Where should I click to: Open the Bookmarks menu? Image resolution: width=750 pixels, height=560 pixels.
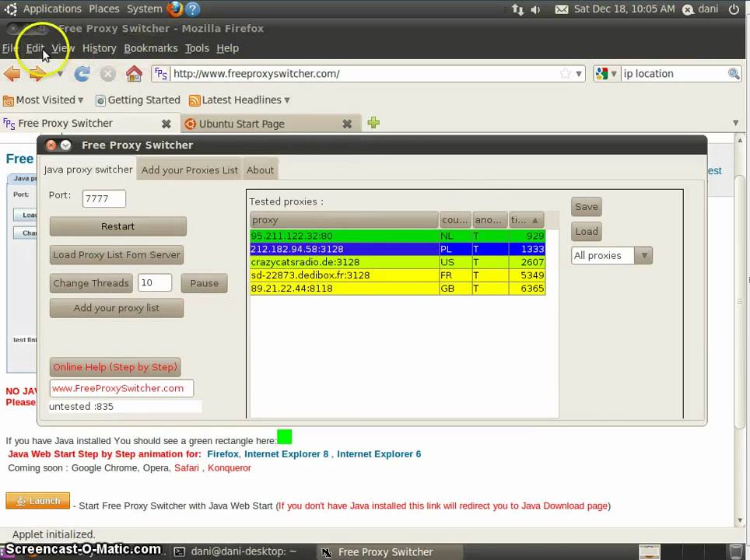[x=151, y=48]
